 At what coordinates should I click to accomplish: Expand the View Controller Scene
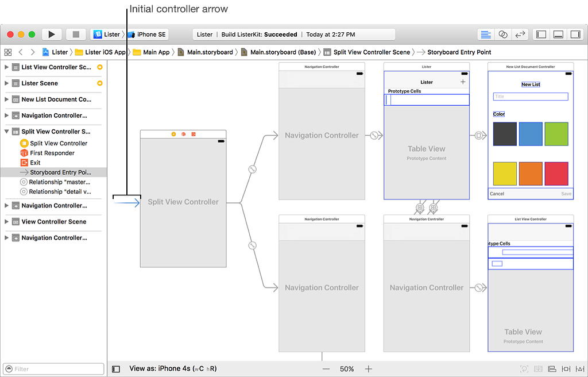click(6, 221)
